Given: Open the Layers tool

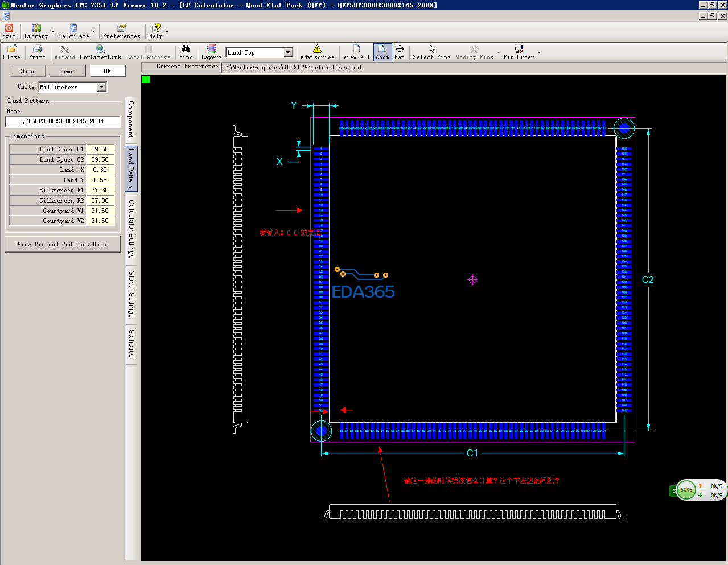Looking at the screenshot, I should click(x=211, y=52).
